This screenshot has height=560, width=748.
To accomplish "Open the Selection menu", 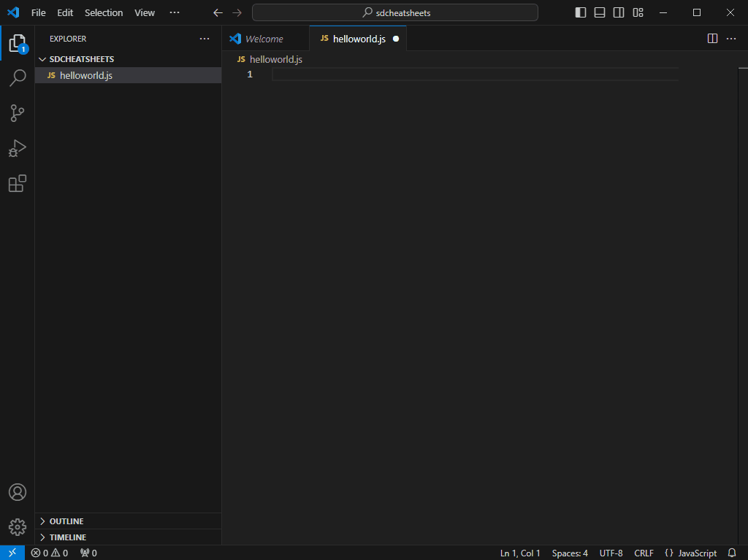I will [x=104, y=13].
